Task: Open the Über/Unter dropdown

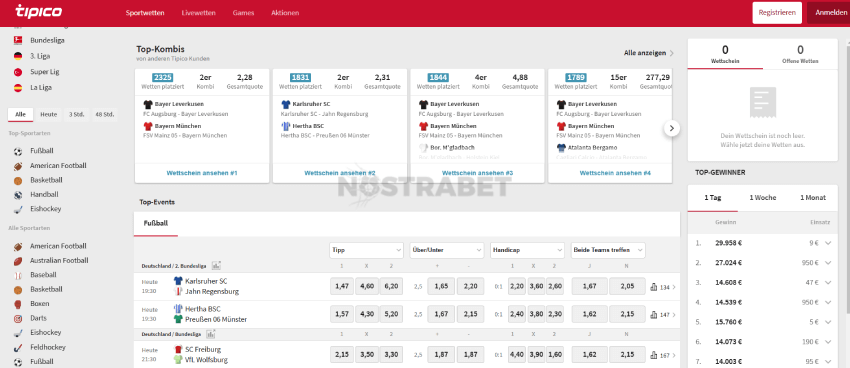Action: coord(447,250)
